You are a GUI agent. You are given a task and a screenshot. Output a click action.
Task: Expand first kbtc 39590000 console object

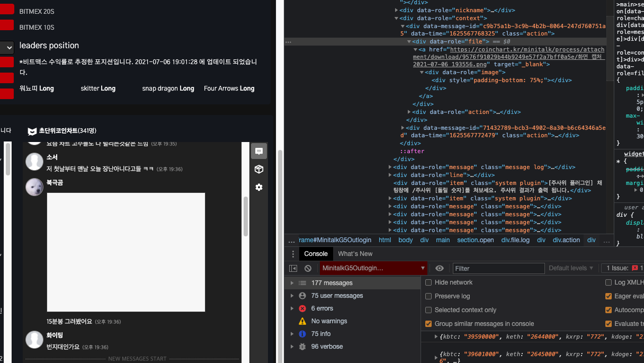[436, 337]
